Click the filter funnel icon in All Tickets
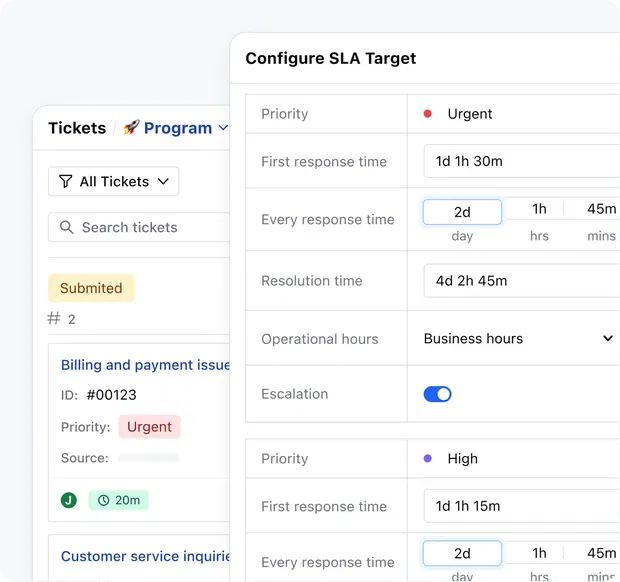This screenshot has height=582, width=620. (x=66, y=181)
